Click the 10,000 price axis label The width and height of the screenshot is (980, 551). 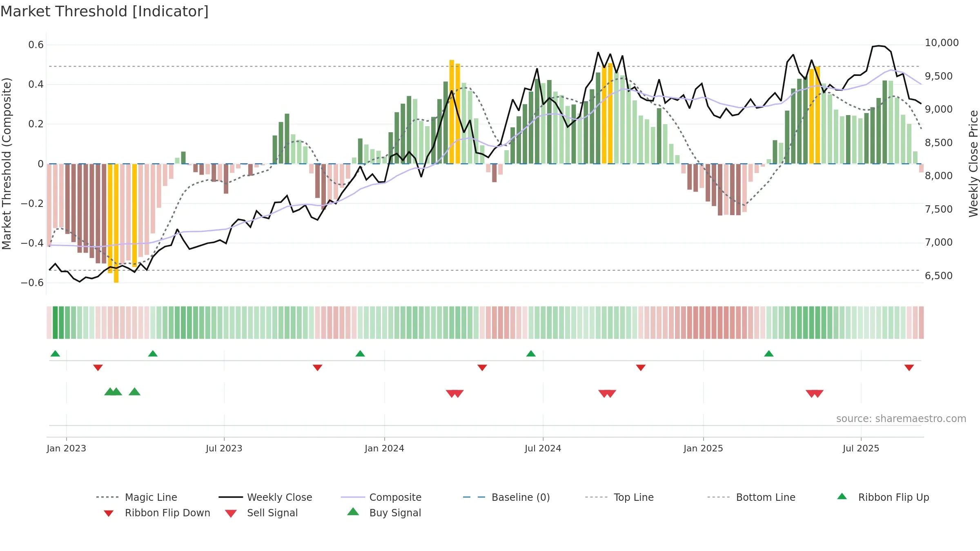pyautogui.click(x=942, y=42)
